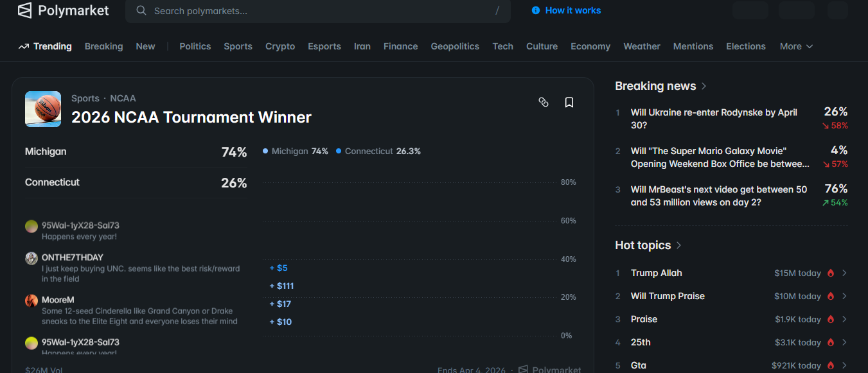
Task: Open the Elections category
Action: coord(746,46)
